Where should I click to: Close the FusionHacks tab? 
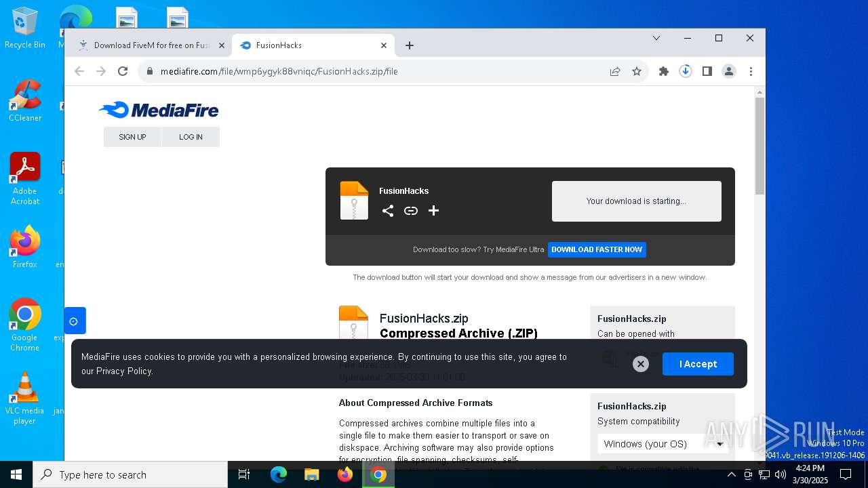pos(384,45)
